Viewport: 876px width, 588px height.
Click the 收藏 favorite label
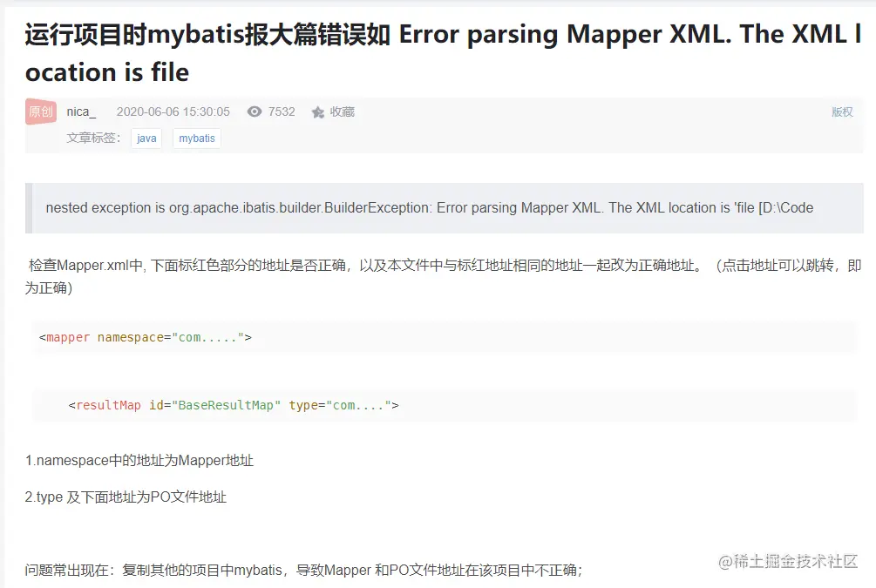pos(342,112)
